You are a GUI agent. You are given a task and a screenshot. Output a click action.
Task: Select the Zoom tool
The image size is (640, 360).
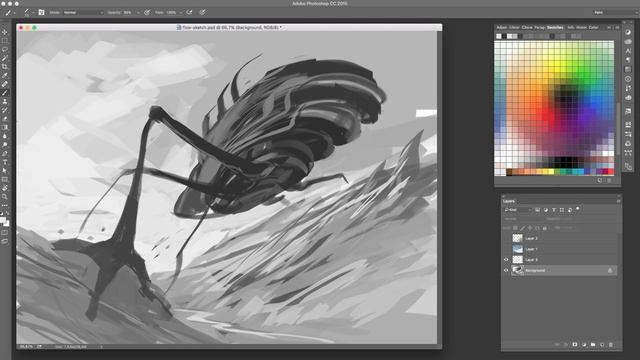click(x=5, y=197)
